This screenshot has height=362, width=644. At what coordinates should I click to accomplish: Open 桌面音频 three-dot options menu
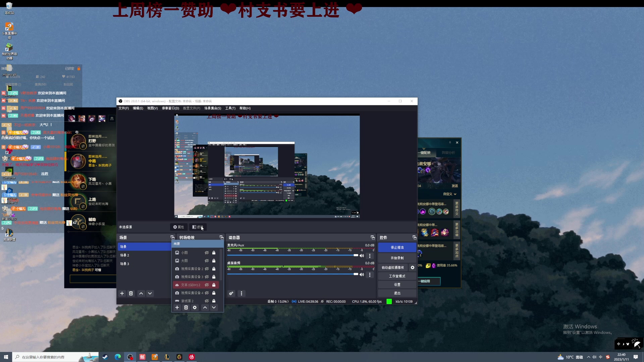[370, 275]
